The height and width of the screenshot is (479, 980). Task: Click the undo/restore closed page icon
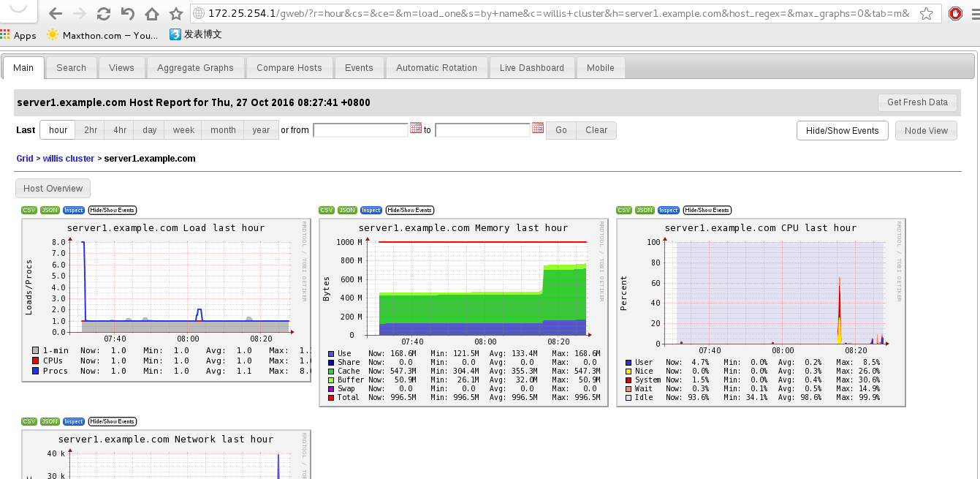(127, 13)
